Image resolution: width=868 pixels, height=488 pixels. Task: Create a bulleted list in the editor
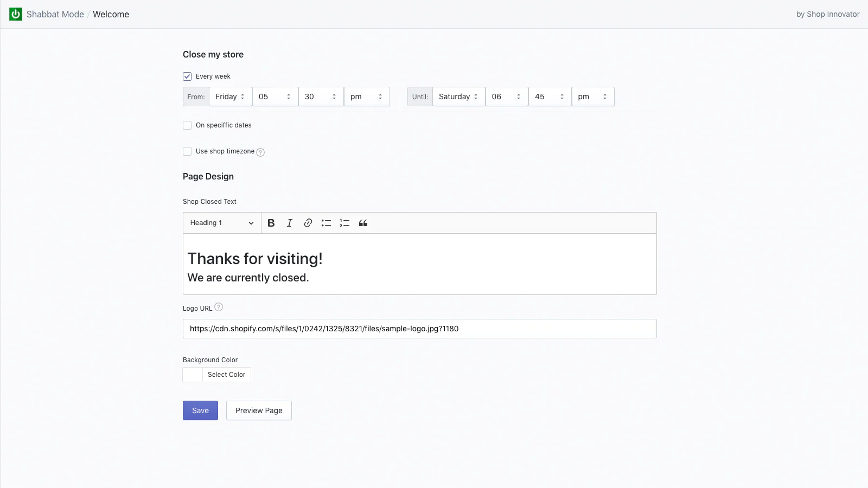326,223
